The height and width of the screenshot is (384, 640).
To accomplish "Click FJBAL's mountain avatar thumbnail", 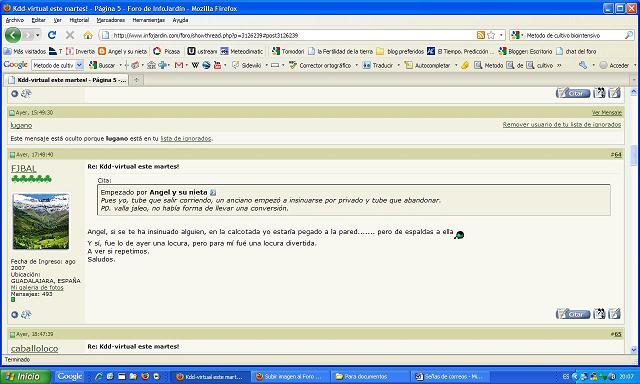I will (x=41, y=222).
